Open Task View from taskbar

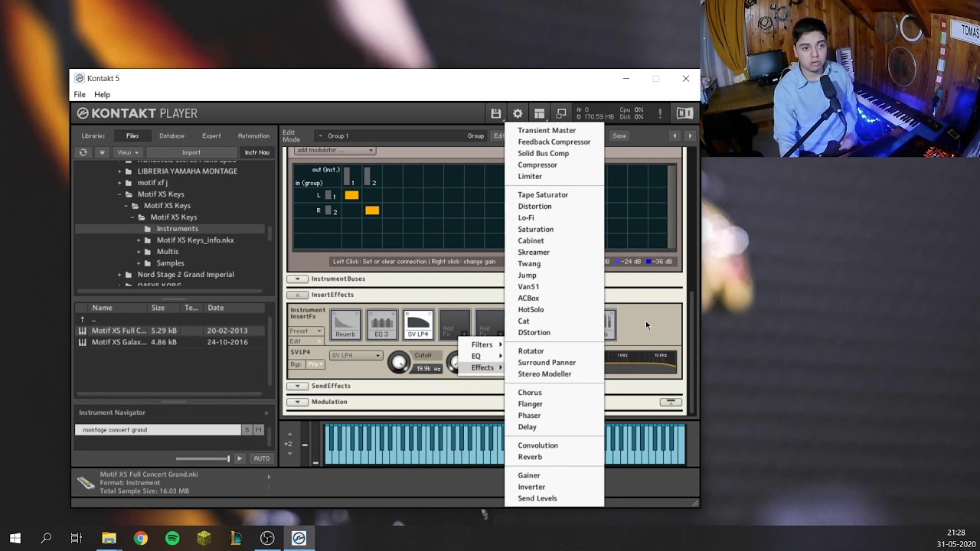click(x=77, y=539)
